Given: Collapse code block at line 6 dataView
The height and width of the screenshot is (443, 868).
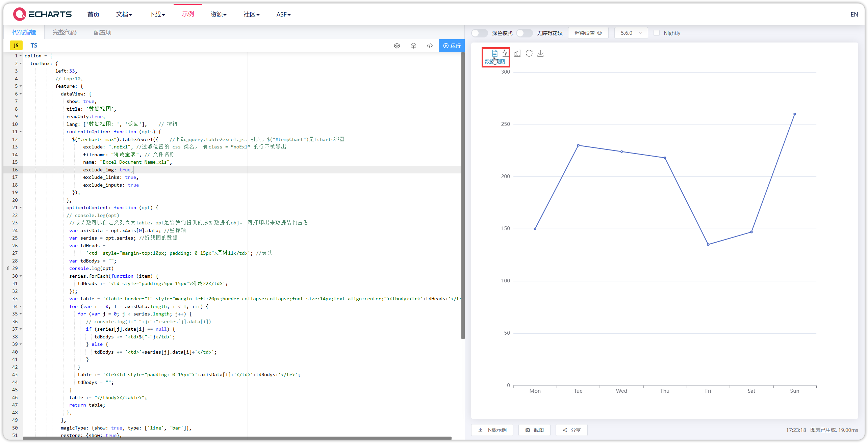Looking at the screenshot, I should [x=20, y=94].
